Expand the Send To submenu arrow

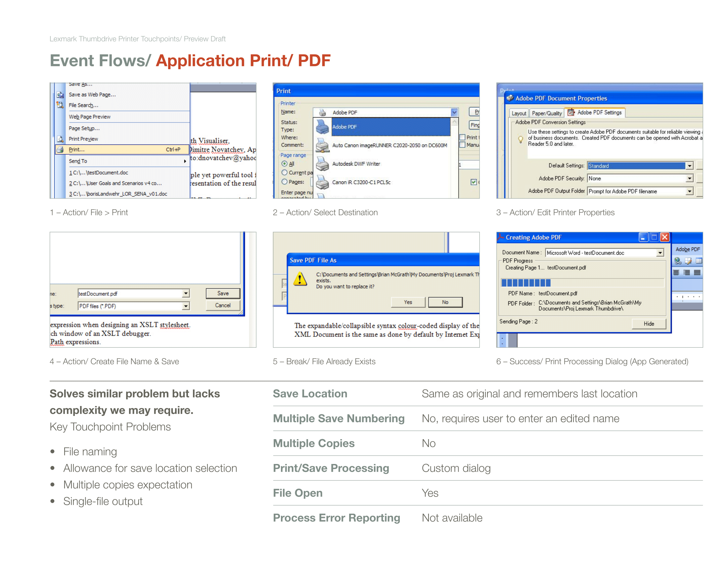[x=185, y=161]
